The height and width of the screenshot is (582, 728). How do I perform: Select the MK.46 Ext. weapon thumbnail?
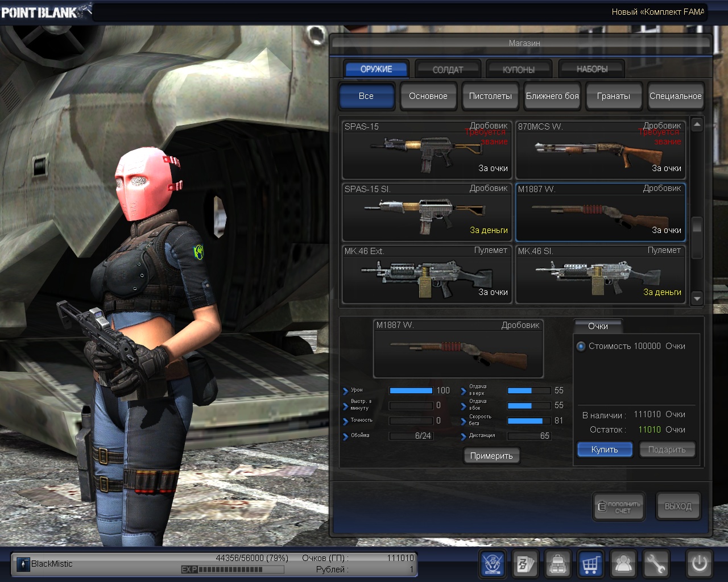click(x=427, y=275)
